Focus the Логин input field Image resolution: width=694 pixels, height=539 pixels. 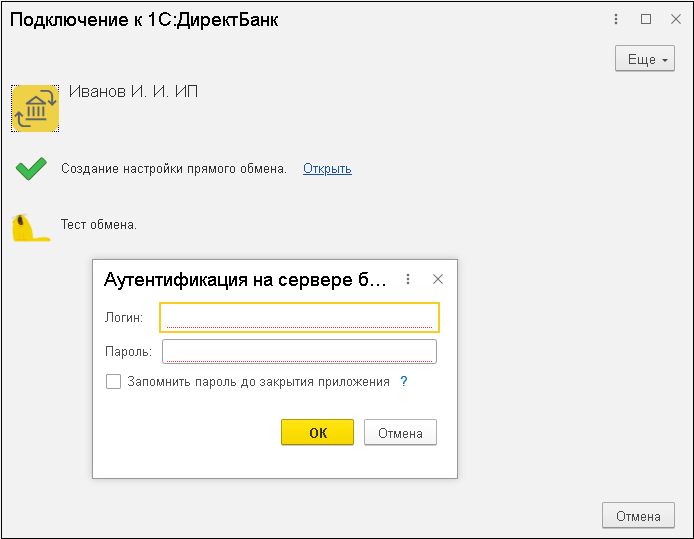[x=299, y=317]
